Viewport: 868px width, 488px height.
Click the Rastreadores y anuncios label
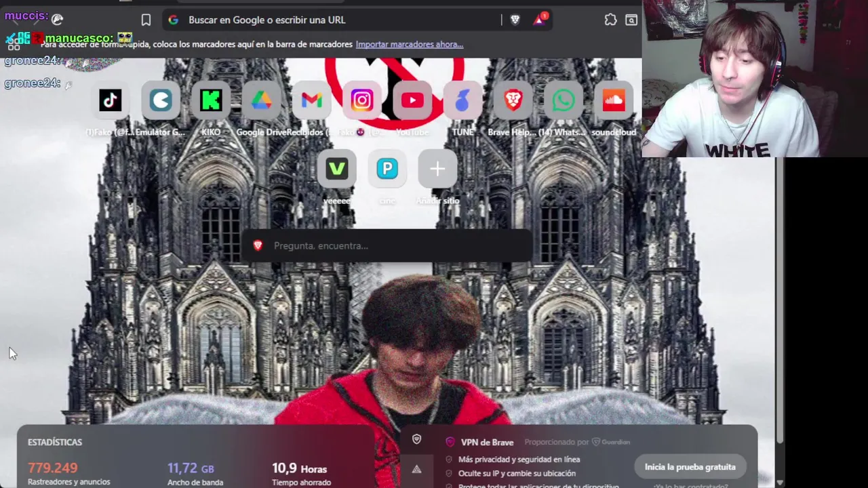click(68, 482)
